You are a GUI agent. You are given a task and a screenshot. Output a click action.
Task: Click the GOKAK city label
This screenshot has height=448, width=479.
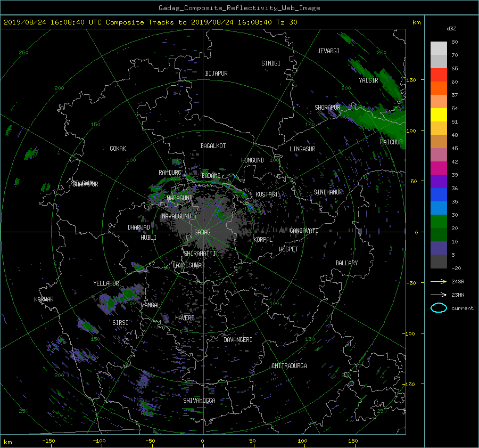(118, 148)
